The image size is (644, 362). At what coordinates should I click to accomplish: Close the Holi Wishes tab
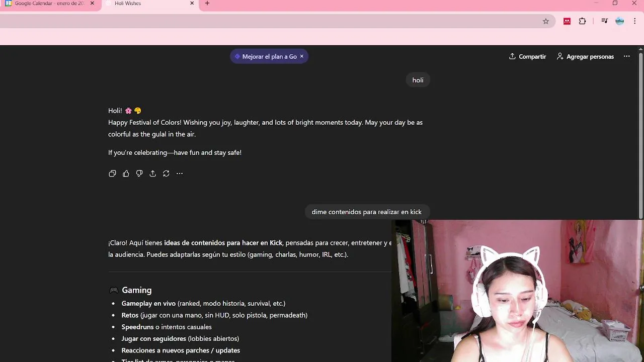click(192, 3)
